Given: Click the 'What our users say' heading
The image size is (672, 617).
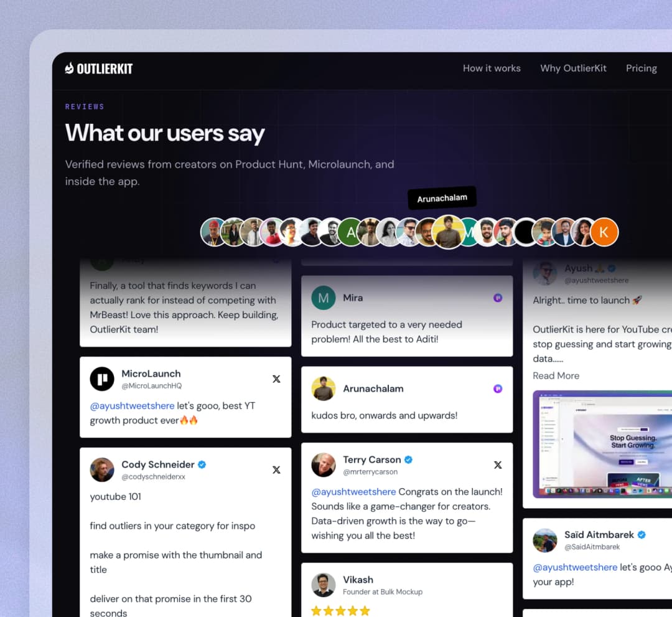Looking at the screenshot, I should pyautogui.click(x=165, y=133).
